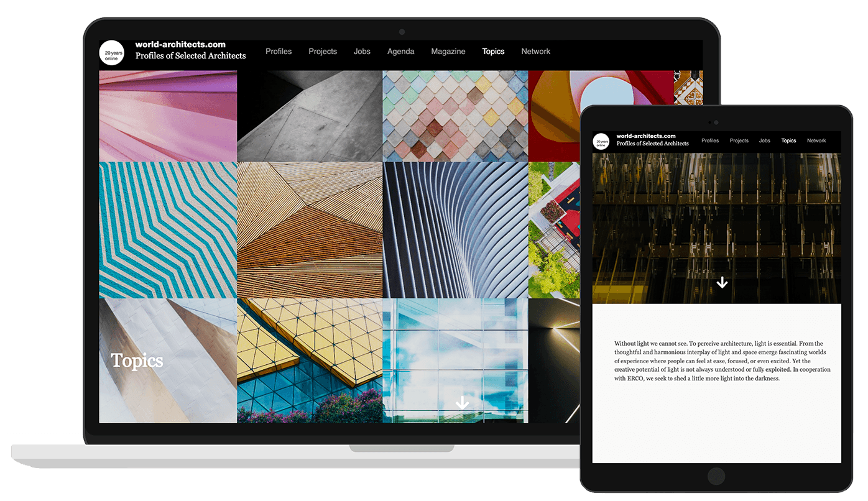The height and width of the screenshot is (501, 868).
Task: Open Profiles in the laptop navigation bar
Action: coord(279,52)
